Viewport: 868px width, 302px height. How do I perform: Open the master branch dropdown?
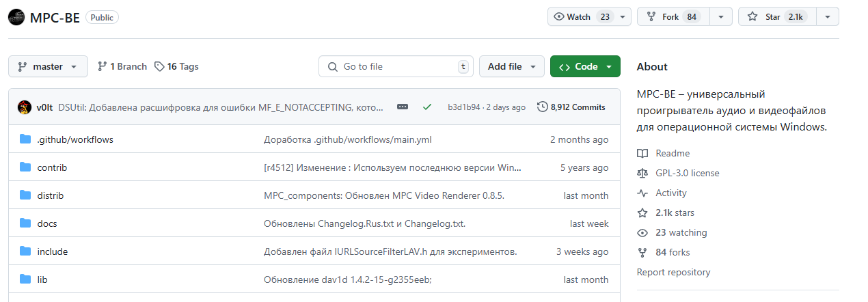pos(48,66)
